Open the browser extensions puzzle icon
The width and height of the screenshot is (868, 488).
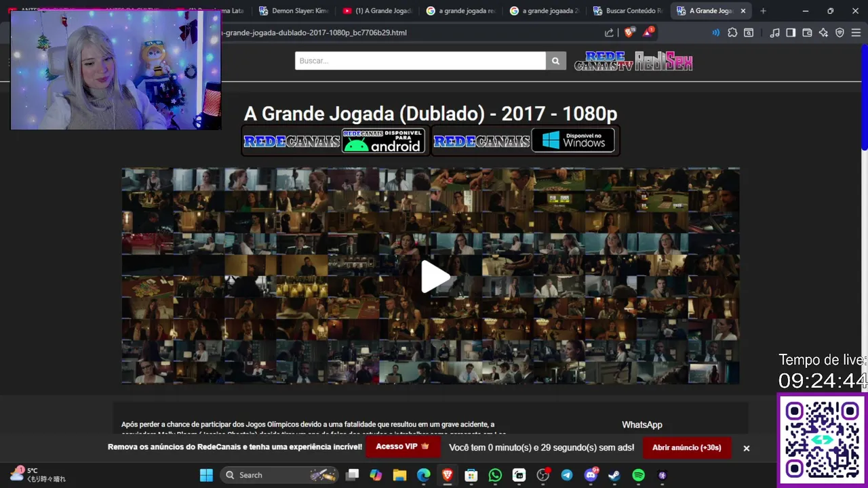pos(732,33)
